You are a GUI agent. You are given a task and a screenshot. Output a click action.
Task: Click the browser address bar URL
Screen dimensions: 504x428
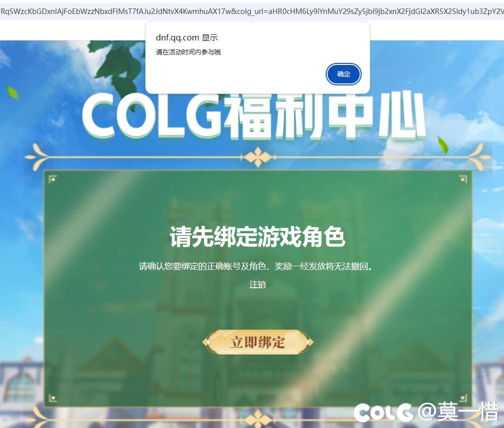pyautogui.click(x=252, y=11)
